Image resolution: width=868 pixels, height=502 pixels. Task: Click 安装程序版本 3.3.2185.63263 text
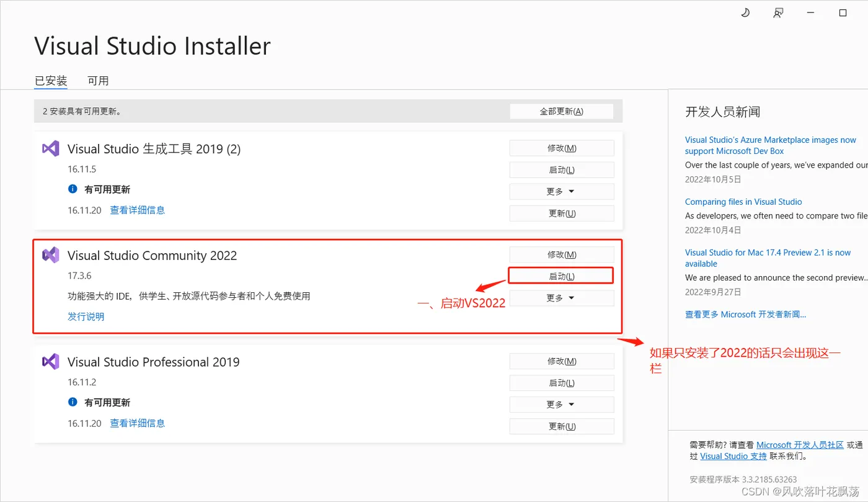[x=743, y=479]
